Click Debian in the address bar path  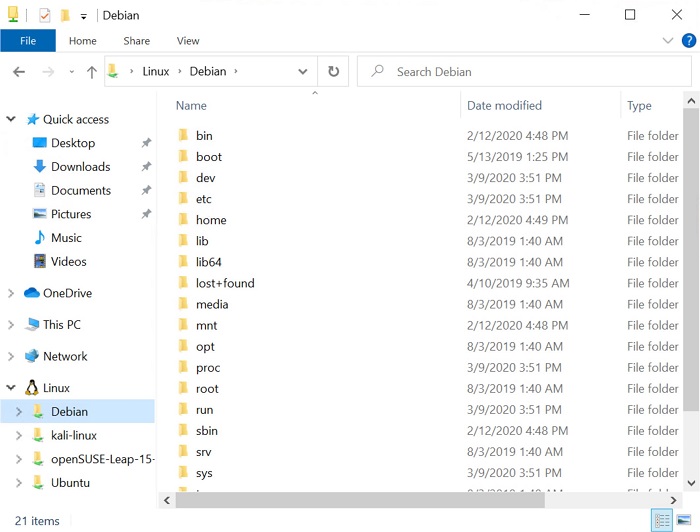click(208, 71)
